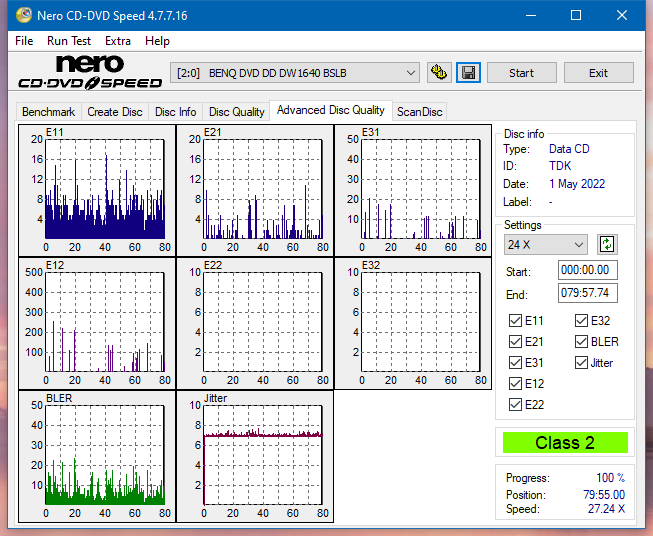Click the E12 error graph
The image size is (653, 536).
pos(97,324)
